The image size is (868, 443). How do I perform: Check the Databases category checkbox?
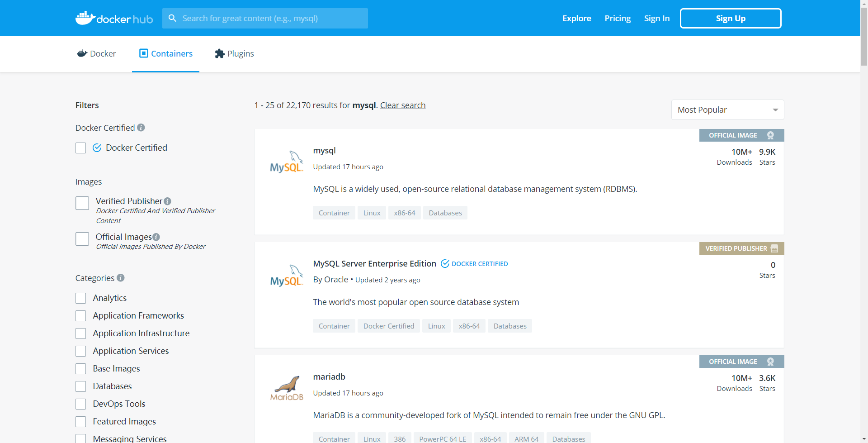pyautogui.click(x=81, y=386)
